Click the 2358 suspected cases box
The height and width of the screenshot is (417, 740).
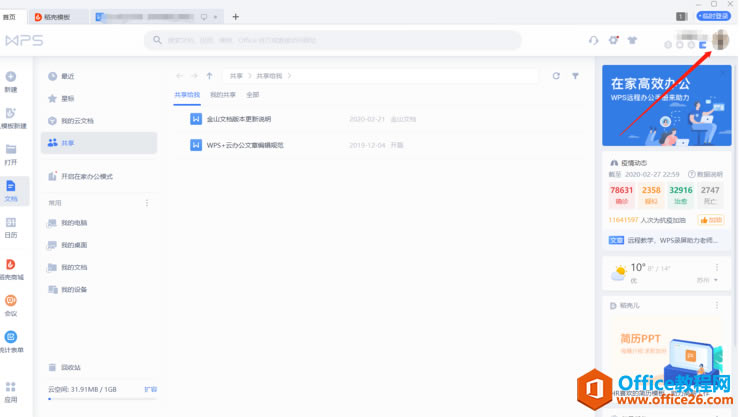pos(651,195)
